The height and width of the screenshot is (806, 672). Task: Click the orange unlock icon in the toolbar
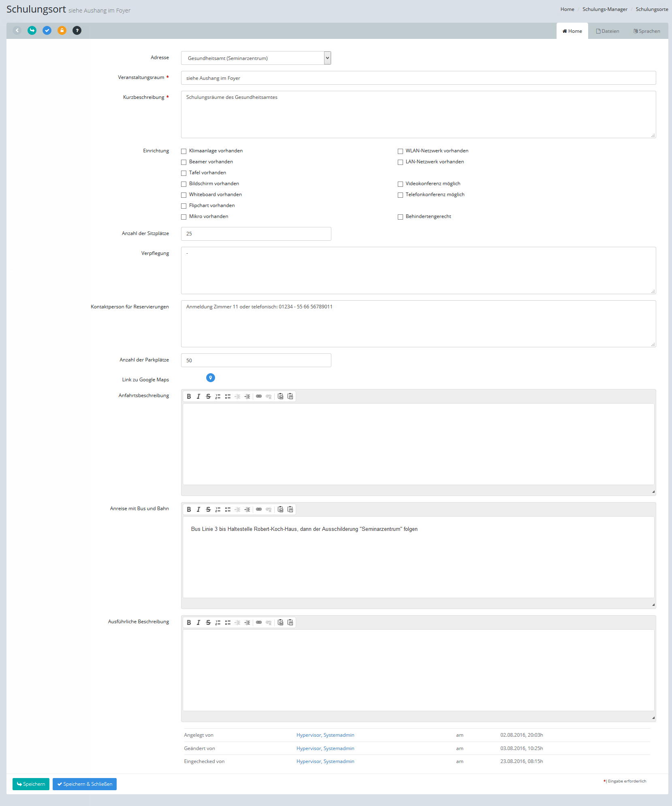pos(62,30)
